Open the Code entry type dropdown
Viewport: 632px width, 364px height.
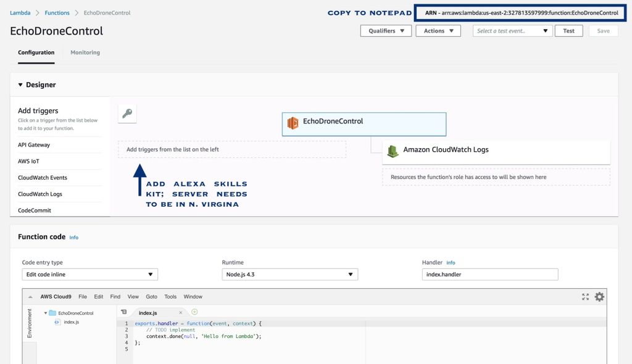[x=90, y=275]
